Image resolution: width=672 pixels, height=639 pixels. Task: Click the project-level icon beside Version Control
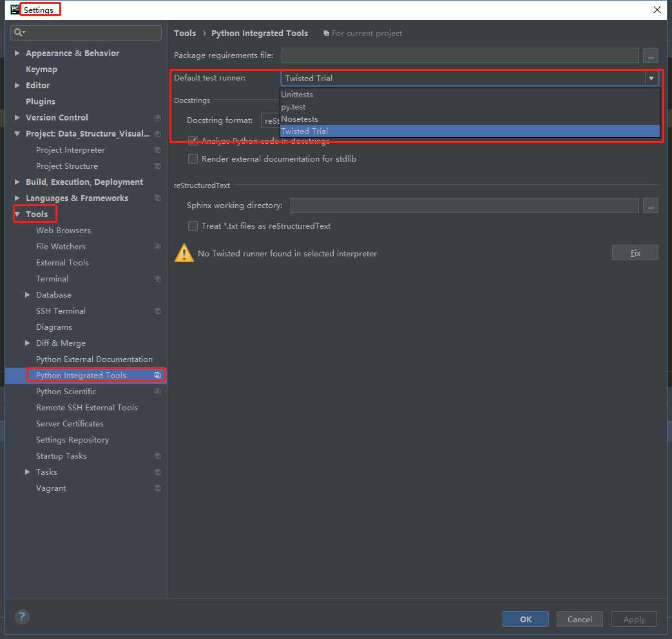coord(157,117)
